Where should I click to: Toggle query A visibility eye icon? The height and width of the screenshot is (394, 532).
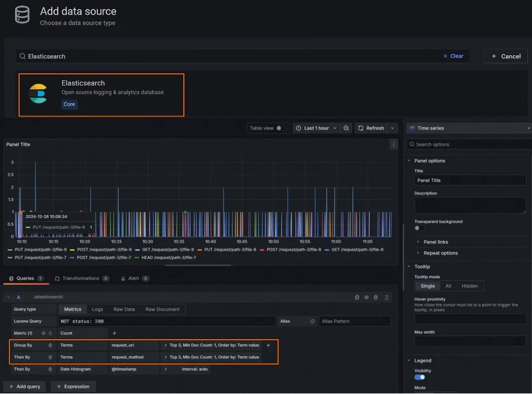click(366, 298)
